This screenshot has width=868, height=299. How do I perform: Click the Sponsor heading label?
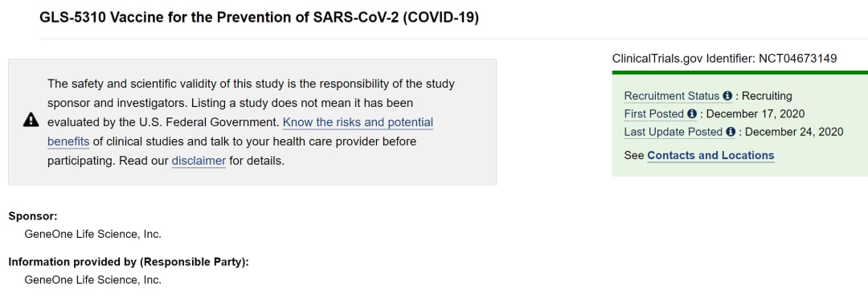[x=33, y=216]
